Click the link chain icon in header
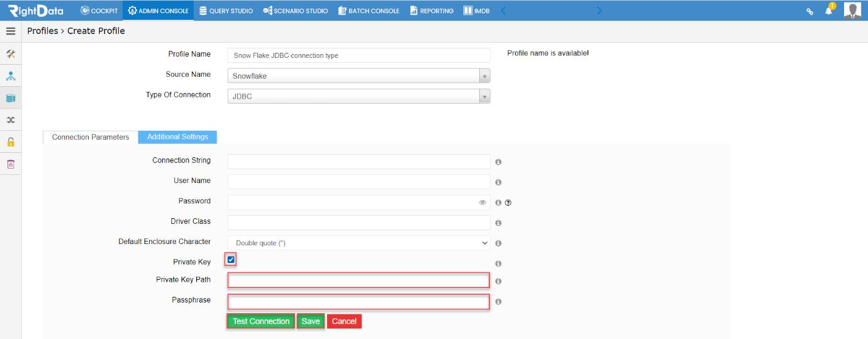The image size is (868, 339). click(810, 11)
